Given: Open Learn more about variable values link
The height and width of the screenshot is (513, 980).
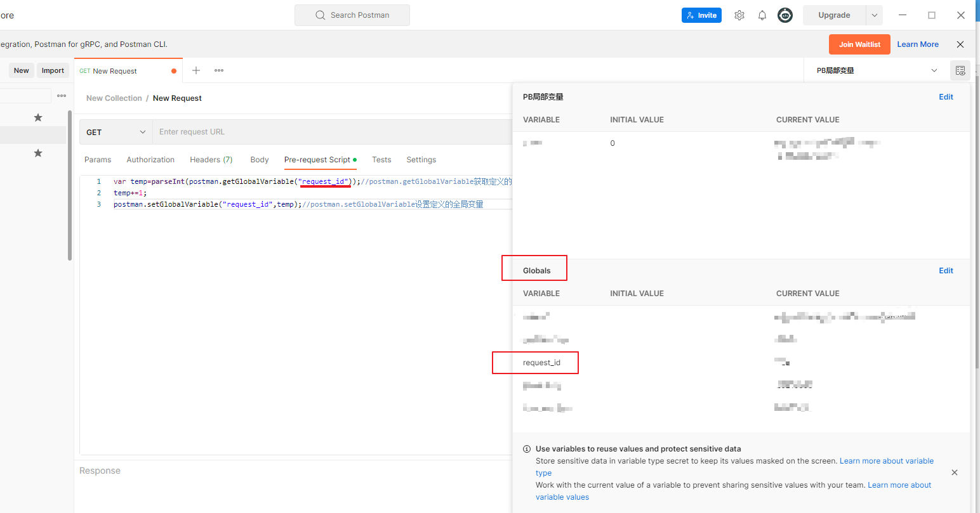Looking at the screenshot, I should tap(899, 485).
